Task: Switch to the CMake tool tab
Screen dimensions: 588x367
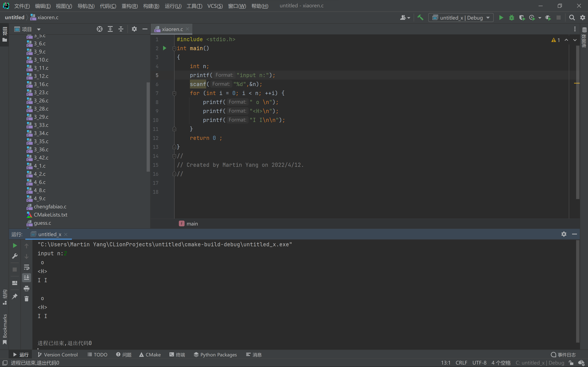Action: click(150, 355)
